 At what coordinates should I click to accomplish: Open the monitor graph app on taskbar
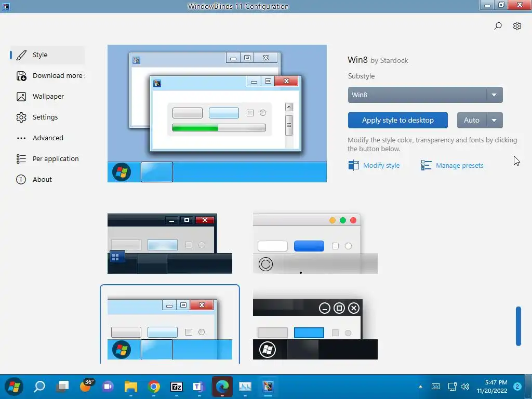[x=245, y=387]
